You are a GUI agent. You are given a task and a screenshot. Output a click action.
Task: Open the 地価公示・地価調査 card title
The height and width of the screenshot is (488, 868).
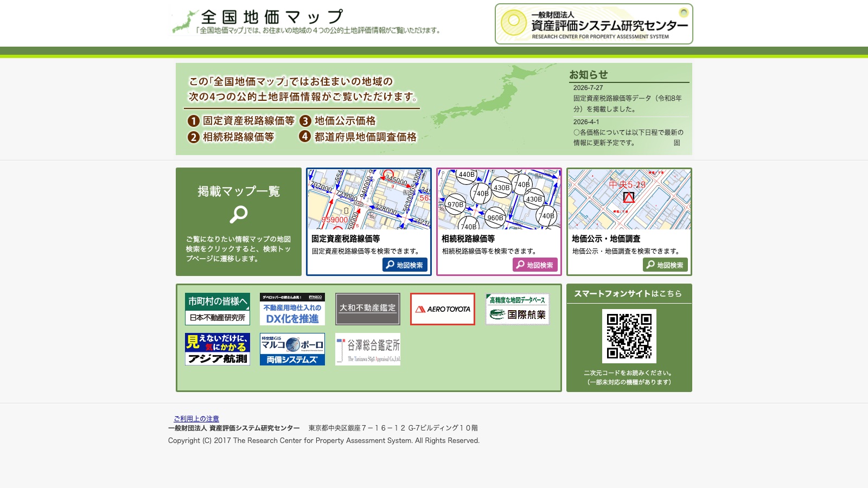(x=606, y=239)
